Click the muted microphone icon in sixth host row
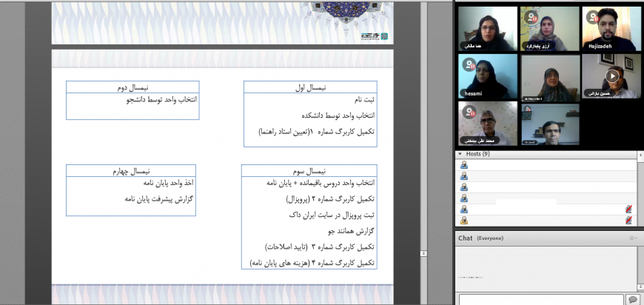This screenshot has width=644, height=305. click(628, 221)
